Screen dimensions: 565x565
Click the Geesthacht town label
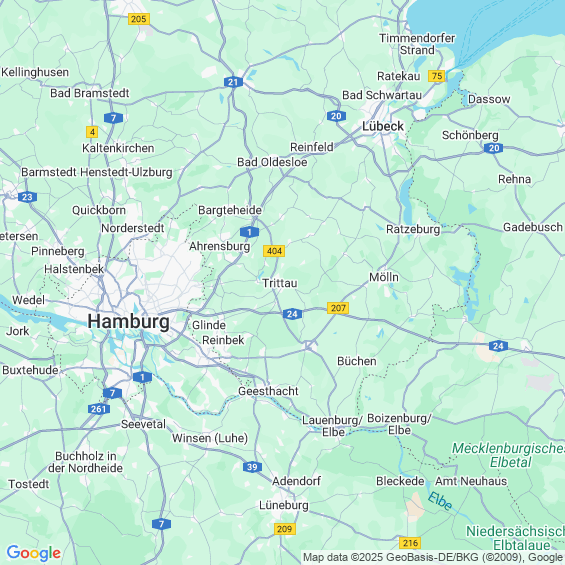(x=268, y=391)
